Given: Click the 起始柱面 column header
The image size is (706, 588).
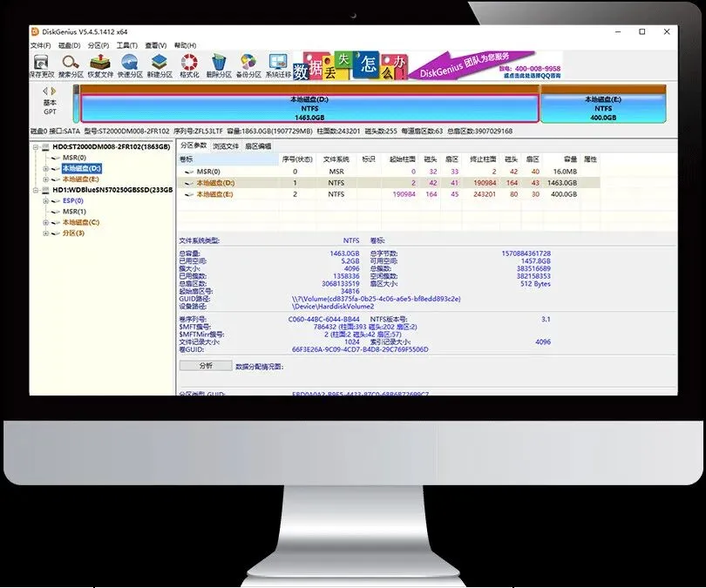Looking at the screenshot, I should pos(402,159).
